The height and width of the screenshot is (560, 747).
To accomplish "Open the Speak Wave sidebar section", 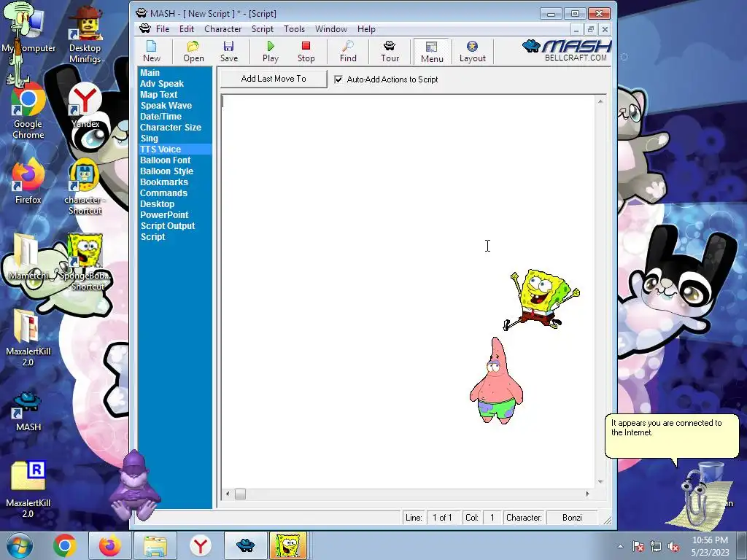I will click(166, 105).
